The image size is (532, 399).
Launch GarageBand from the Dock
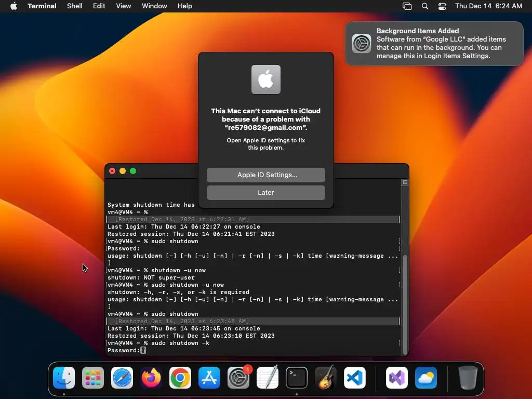click(x=326, y=378)
